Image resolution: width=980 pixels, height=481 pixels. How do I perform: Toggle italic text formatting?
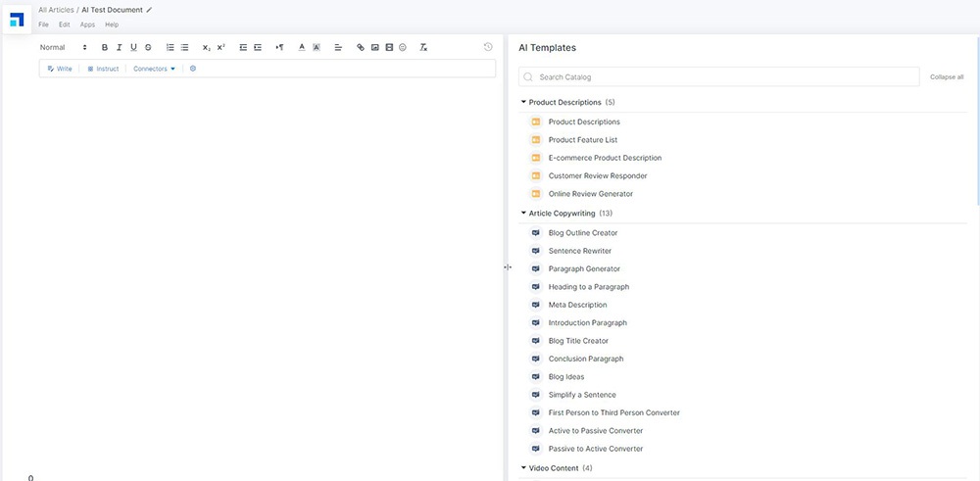pos(119,47)
